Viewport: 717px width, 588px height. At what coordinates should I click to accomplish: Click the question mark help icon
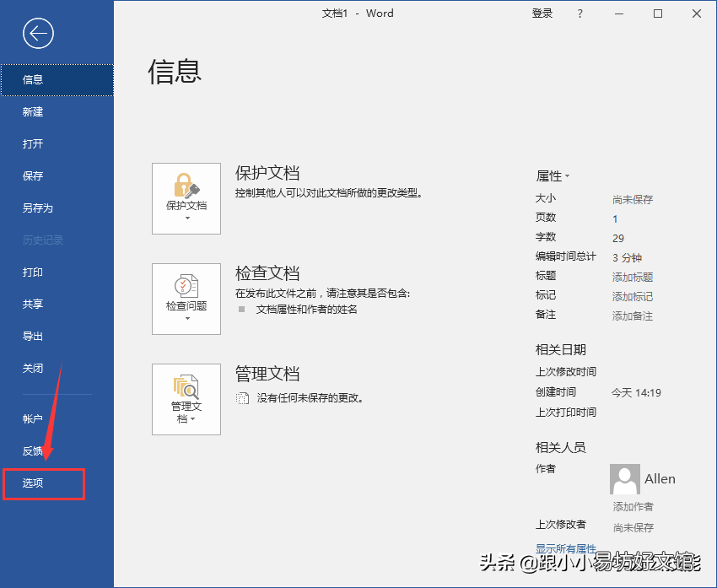[x=580, y=13]
